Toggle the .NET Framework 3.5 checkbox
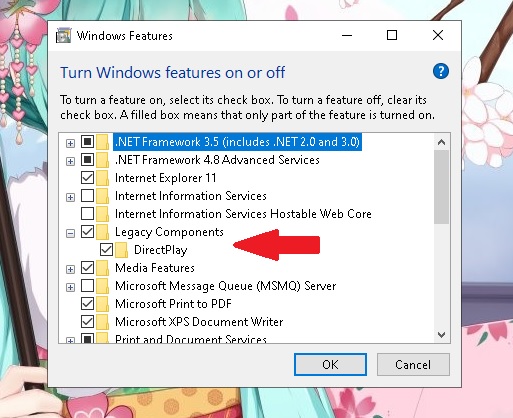513x418 pixels. 87,142
